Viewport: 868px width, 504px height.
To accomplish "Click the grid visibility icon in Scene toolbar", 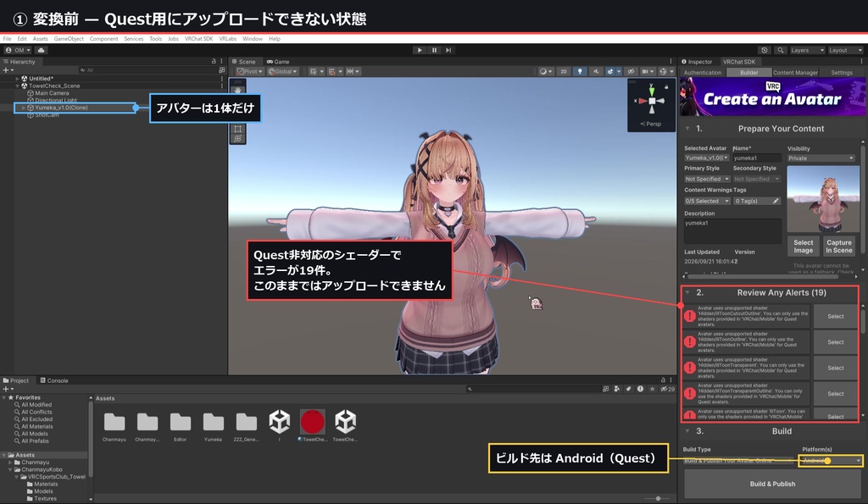I will [315, 71].
